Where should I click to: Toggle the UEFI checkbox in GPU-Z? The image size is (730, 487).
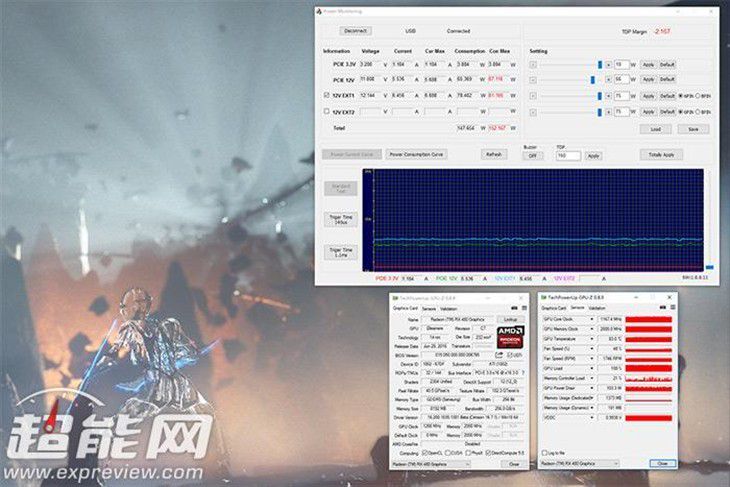click(x=509, y=355)
